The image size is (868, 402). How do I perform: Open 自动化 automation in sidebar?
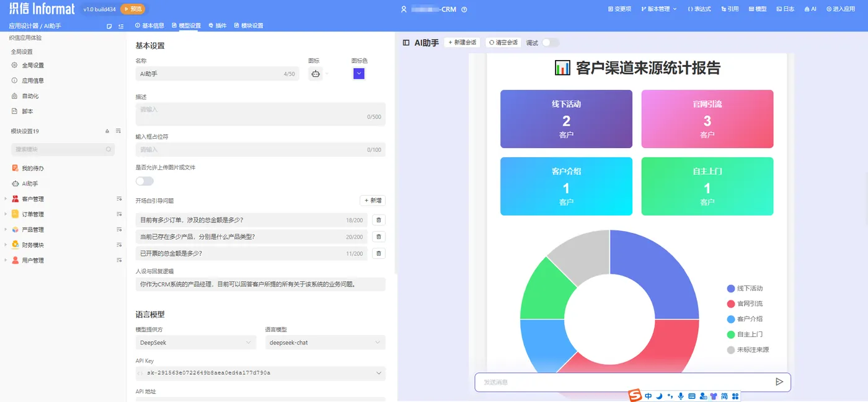click(26, 96)
